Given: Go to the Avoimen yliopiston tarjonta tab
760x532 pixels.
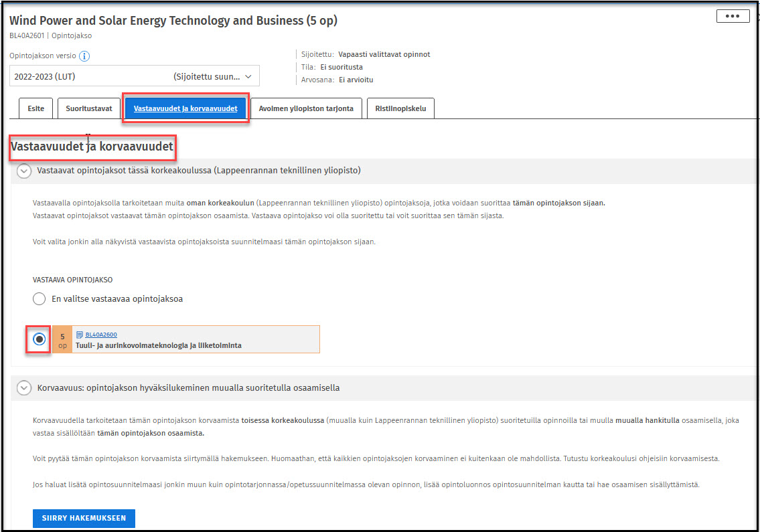Looking at the screenshot, I should pos(306,108).
